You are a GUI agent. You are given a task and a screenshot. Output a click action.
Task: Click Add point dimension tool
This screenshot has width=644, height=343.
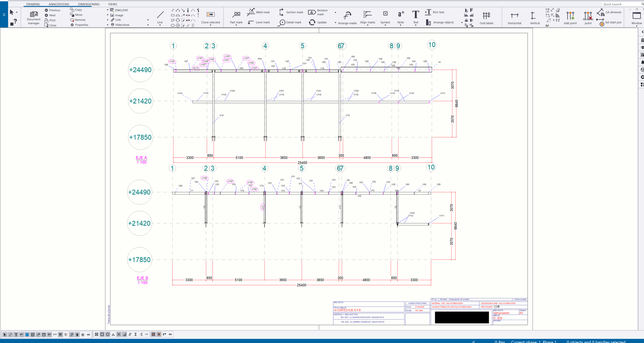click(570, 18)
